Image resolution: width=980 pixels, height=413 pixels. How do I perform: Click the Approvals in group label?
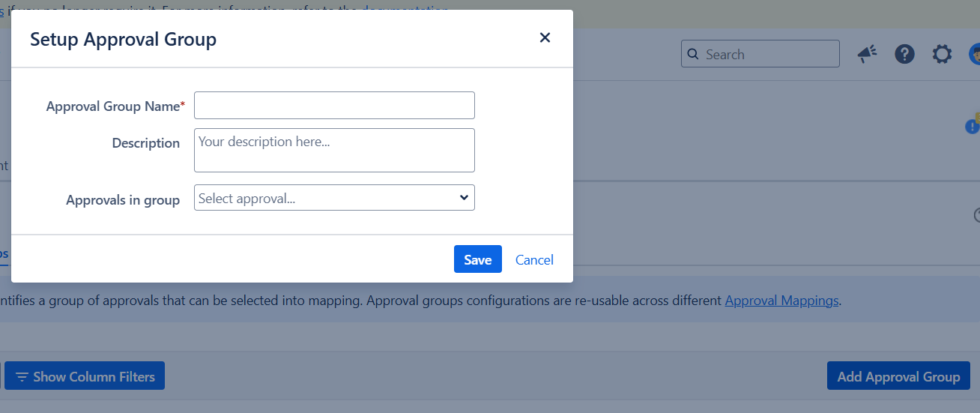coord(123,200)
